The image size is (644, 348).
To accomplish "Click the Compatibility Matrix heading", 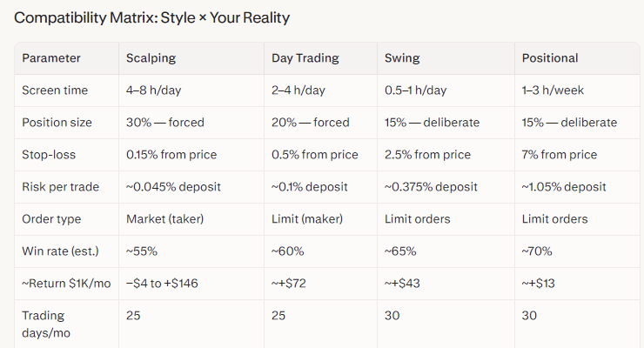I will pyautogui.click(x=152, y=17).
